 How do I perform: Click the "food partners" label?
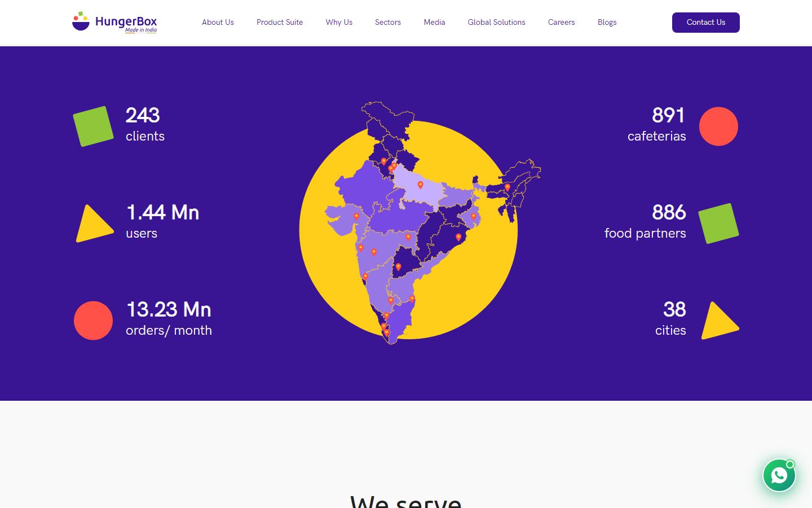tap(645, 233)
